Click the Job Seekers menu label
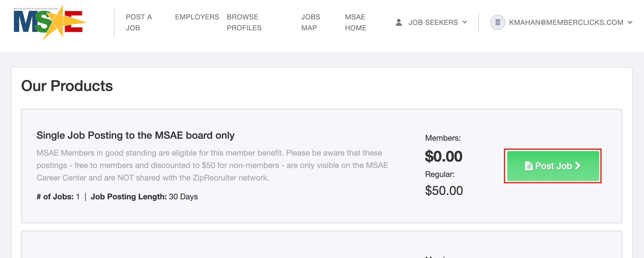The height and width of the screenshot is (258, 644). (433, 23)
